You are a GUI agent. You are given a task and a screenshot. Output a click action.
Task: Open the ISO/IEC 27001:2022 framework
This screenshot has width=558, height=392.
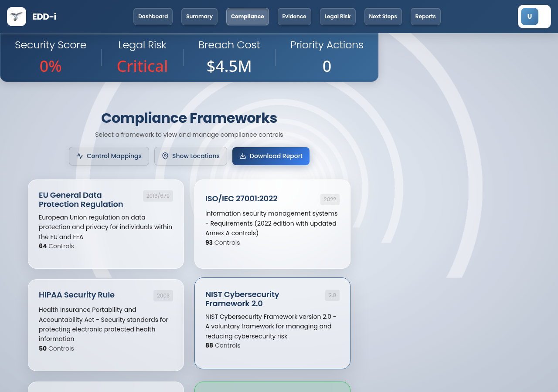(272, 224)
